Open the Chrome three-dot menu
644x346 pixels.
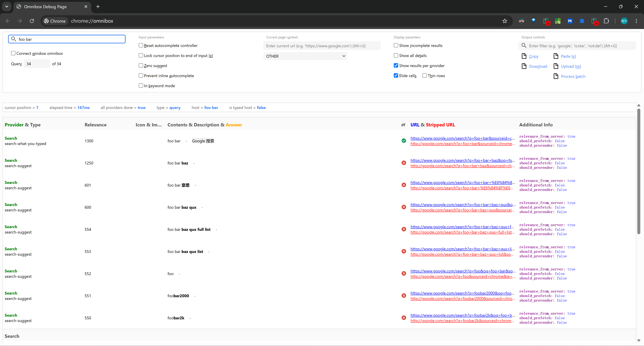click(x=636, y=21)
